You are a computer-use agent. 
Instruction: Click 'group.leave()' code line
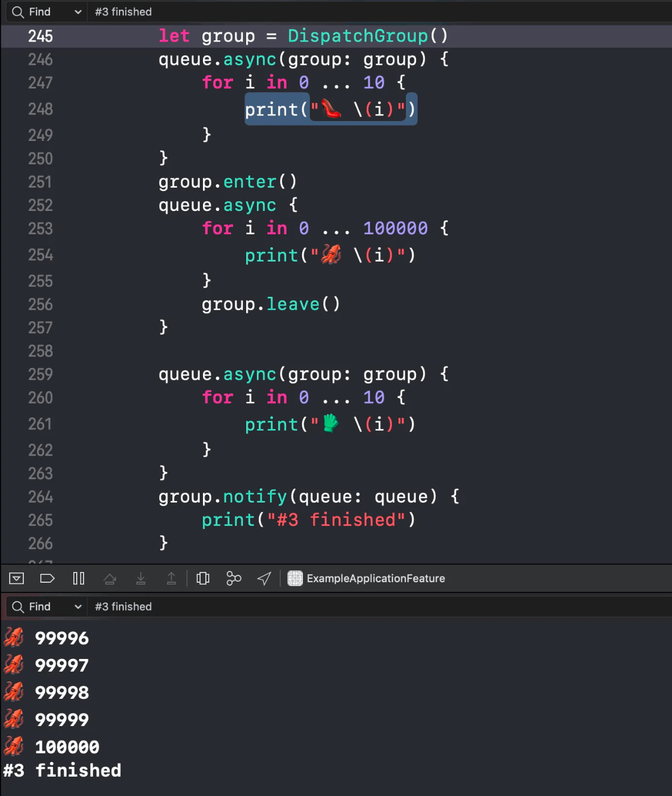(271, 304)
